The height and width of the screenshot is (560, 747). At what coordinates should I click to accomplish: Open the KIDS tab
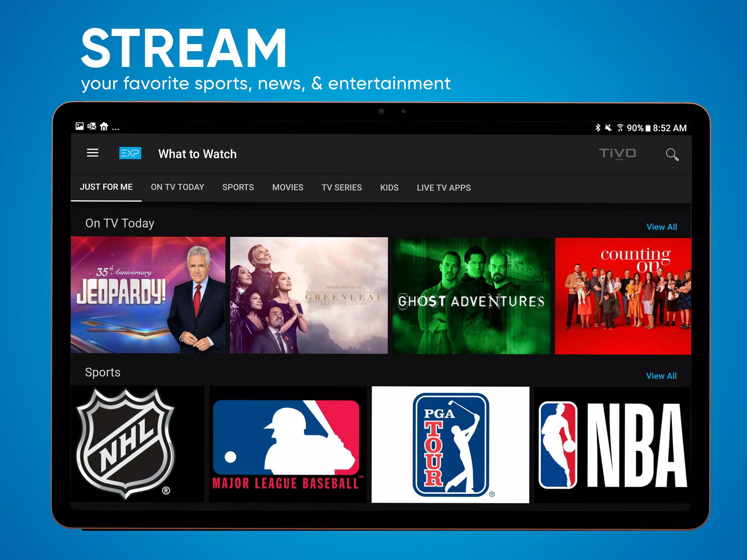click(389, 188)
